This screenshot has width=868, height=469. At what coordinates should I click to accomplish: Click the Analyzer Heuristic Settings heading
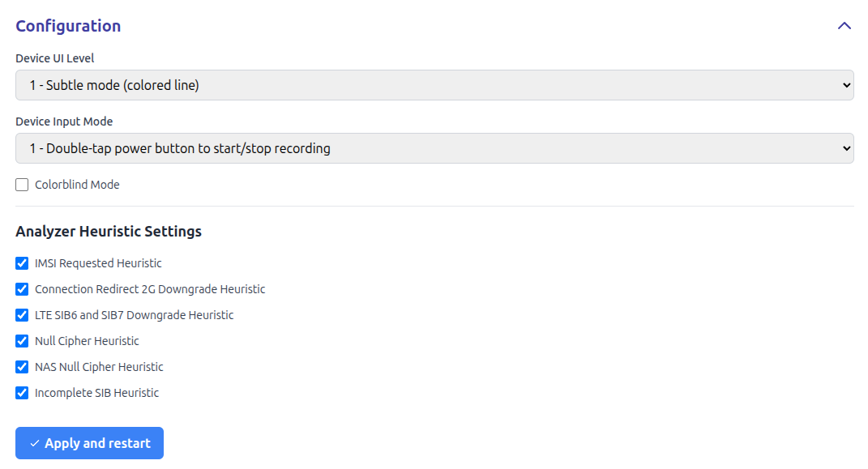(x=109, y=232)
